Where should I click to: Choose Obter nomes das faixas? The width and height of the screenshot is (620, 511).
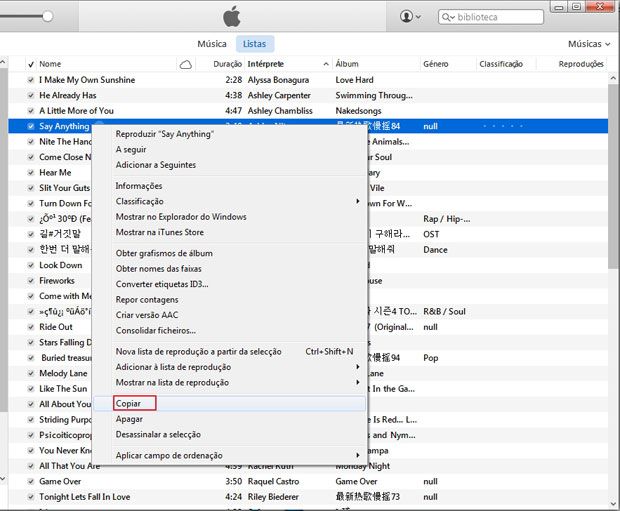[x=159, y=269]
